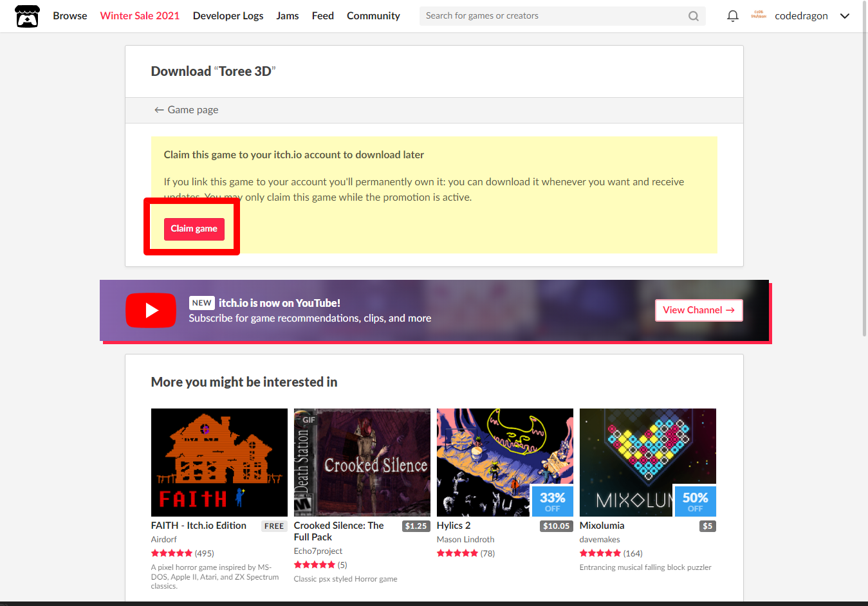Click Hylics 2 star rating (78)

pos(466,553)
